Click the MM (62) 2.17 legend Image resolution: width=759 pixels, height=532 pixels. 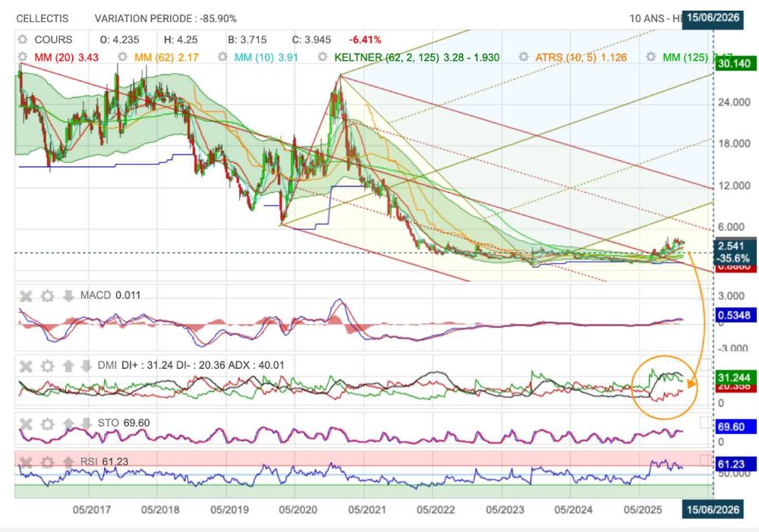coord(166,57)
